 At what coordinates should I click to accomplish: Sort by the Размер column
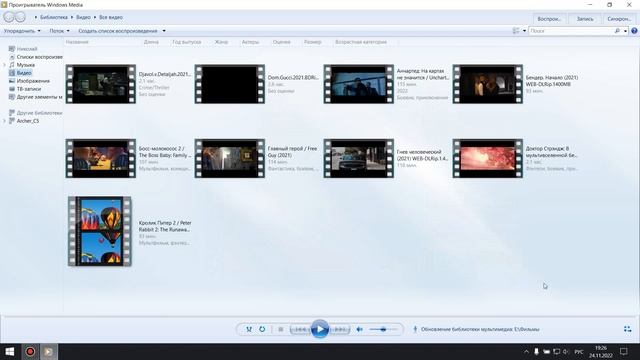[313, 42]
